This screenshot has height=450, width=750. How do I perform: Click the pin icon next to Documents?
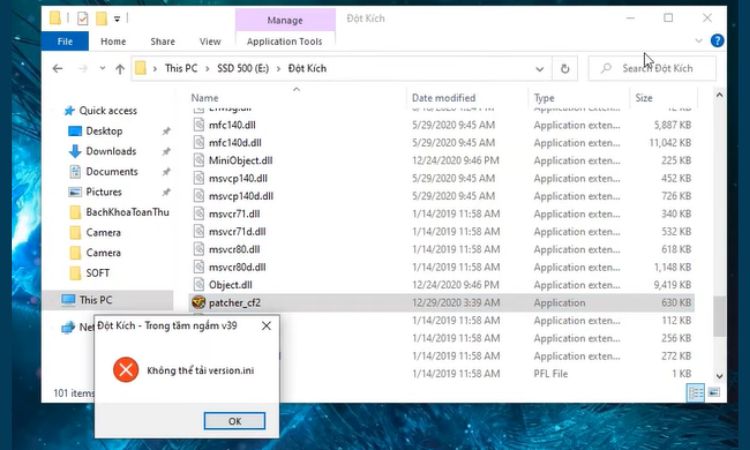(x=166, y=172)
